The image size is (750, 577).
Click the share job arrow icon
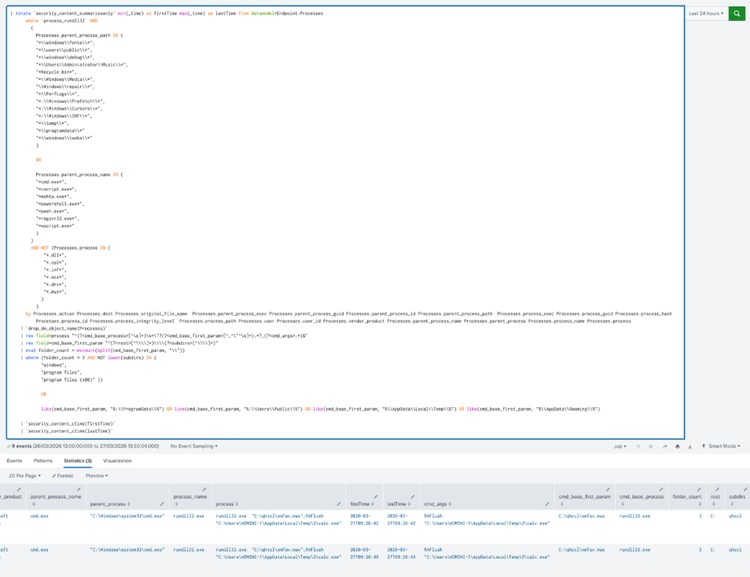pos(664,446)
